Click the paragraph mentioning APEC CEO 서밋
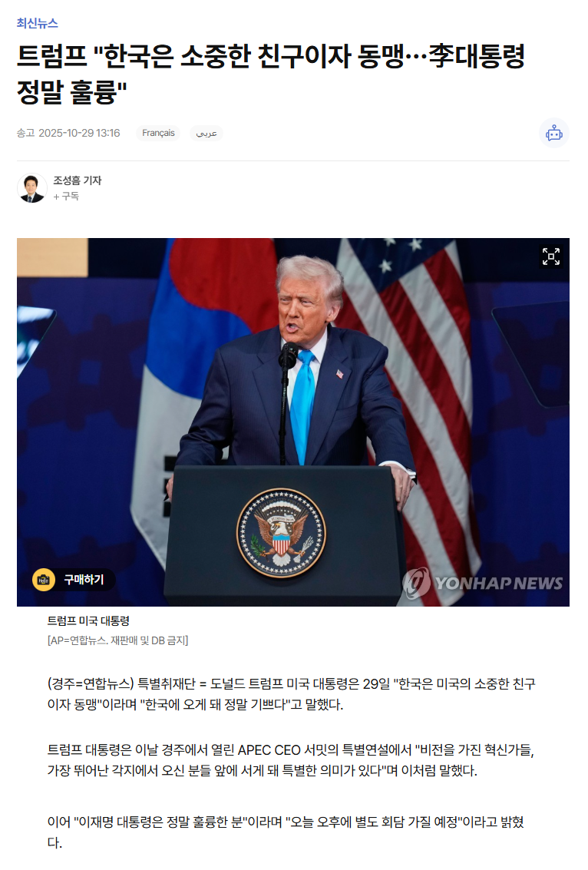588x870 pixels. [291, 760]
